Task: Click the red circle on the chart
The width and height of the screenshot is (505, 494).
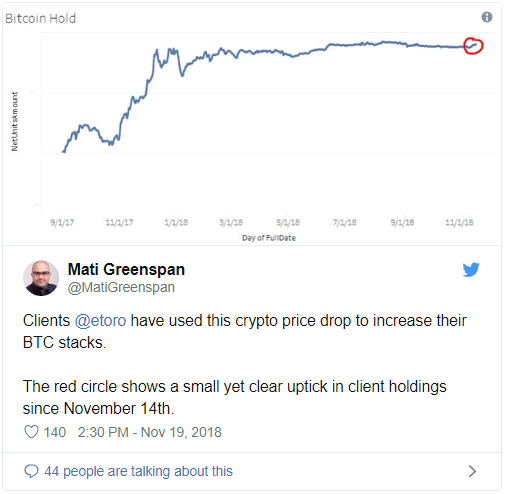Action: [x=473, y=46]
